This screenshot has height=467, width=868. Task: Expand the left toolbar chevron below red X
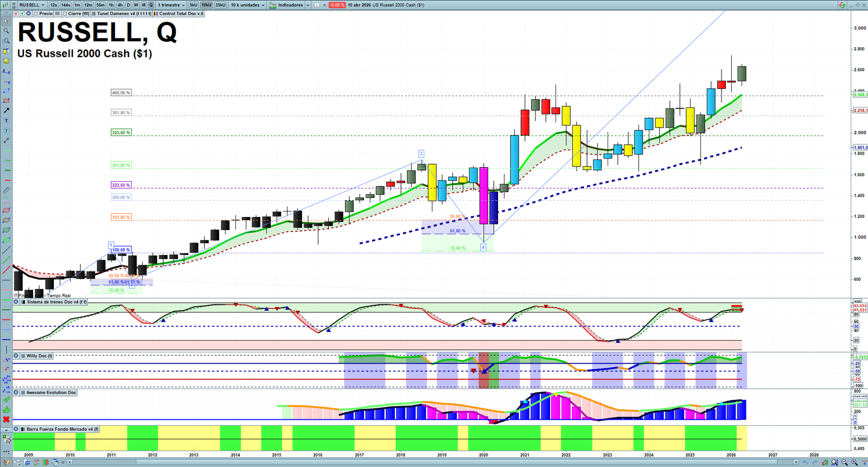tap(6, 430)
